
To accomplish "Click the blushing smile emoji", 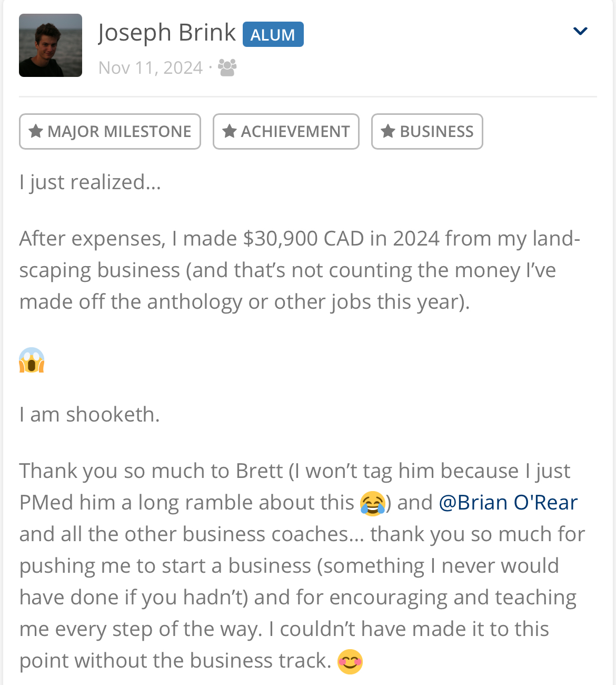I will click(x=350, y=661).
